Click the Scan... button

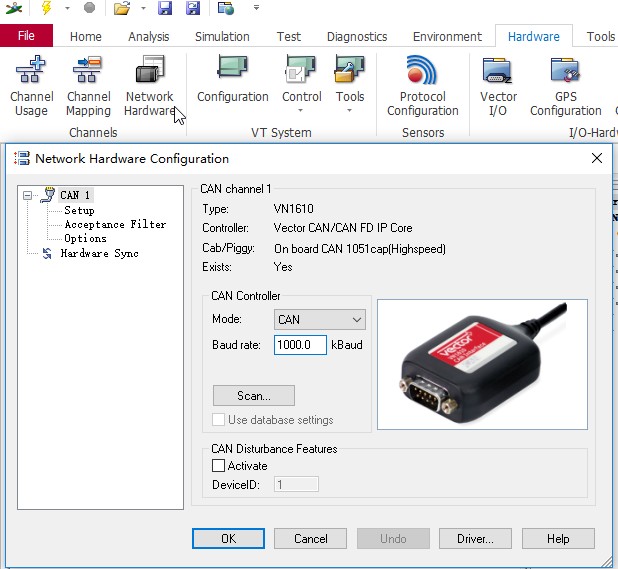coord(254,396)
